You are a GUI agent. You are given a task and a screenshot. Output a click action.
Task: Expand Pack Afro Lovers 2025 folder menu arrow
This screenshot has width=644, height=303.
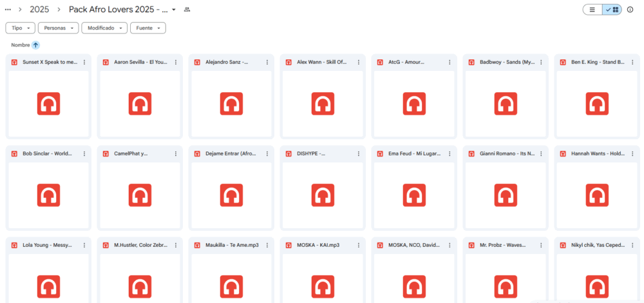coord(174,10)
